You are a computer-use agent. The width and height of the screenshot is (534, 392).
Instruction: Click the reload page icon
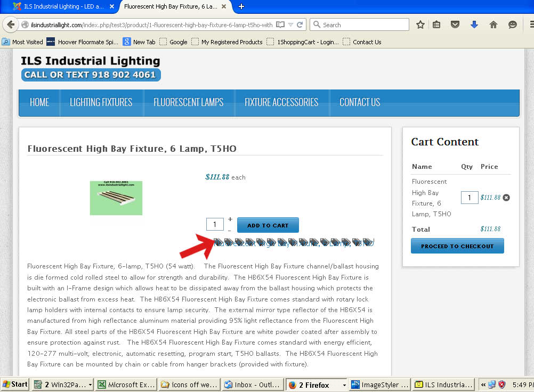point(300,25)
